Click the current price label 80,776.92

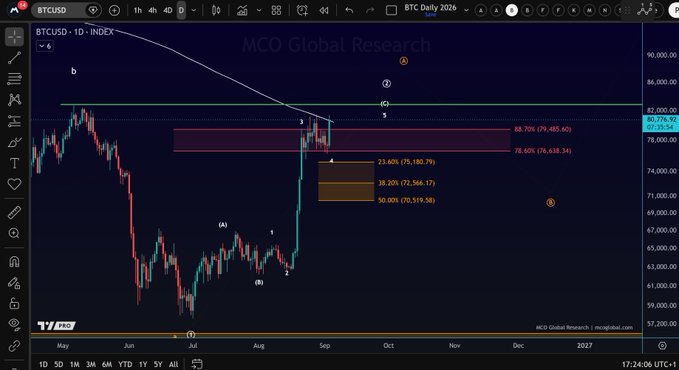(x=661, y=119)
